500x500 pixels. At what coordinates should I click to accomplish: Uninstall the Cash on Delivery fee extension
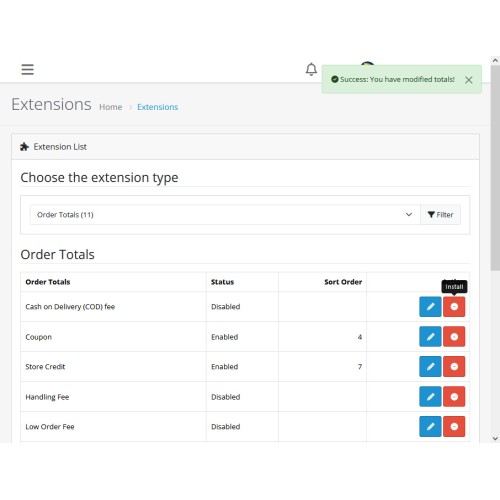tap(454, 306)
